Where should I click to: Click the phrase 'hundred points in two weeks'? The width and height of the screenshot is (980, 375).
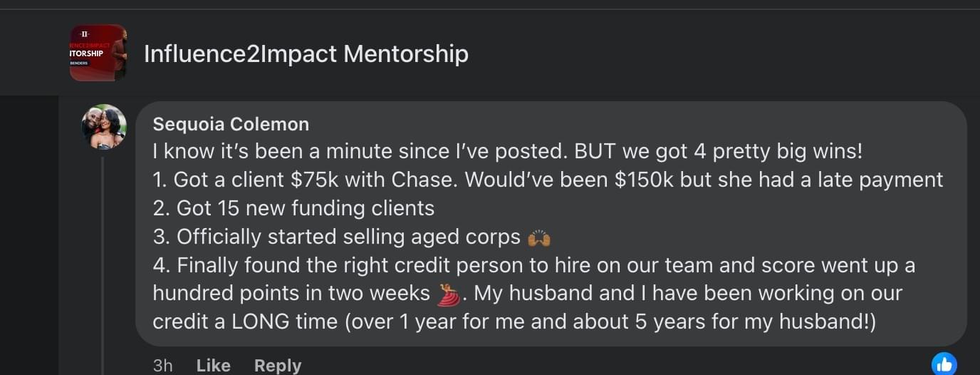coord(291,293)
